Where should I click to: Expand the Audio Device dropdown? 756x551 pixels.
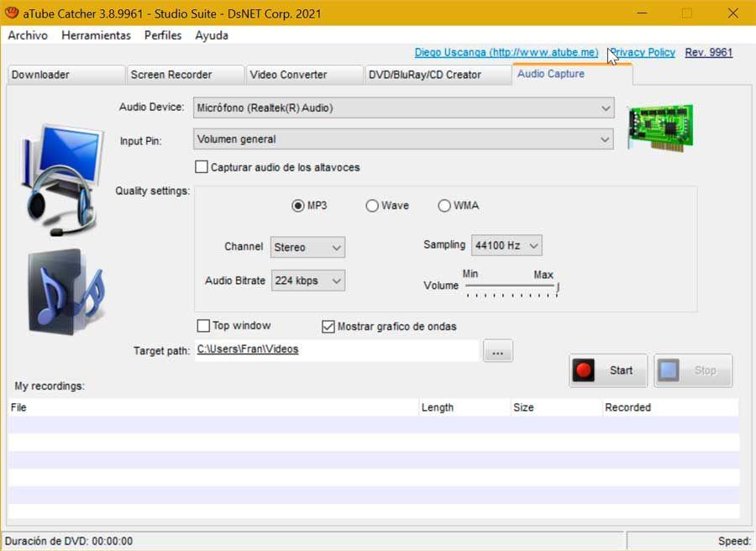tap(403, 108)
